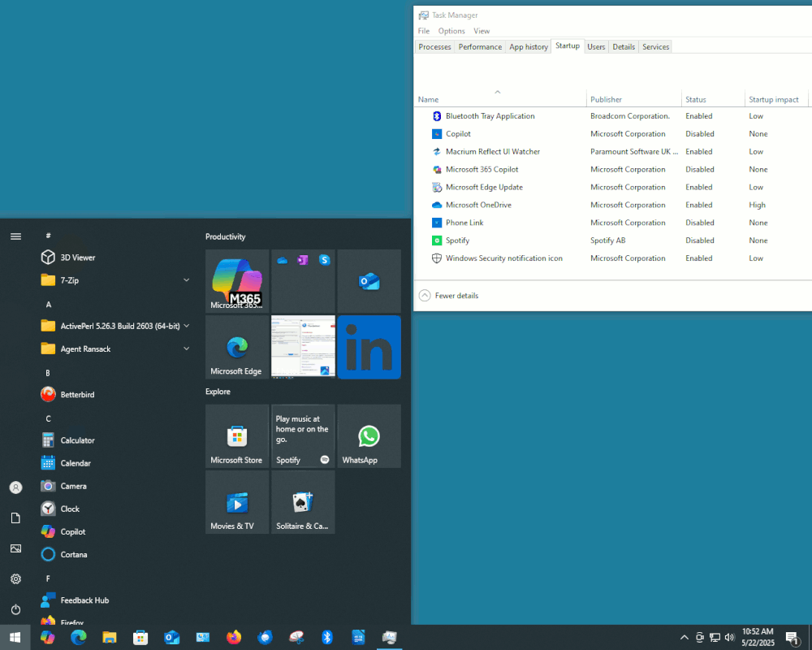This screenshot has height=650, width=812.
Task: Open Documents shortcut in Start menu sidebar
Action: pos(16,518)
